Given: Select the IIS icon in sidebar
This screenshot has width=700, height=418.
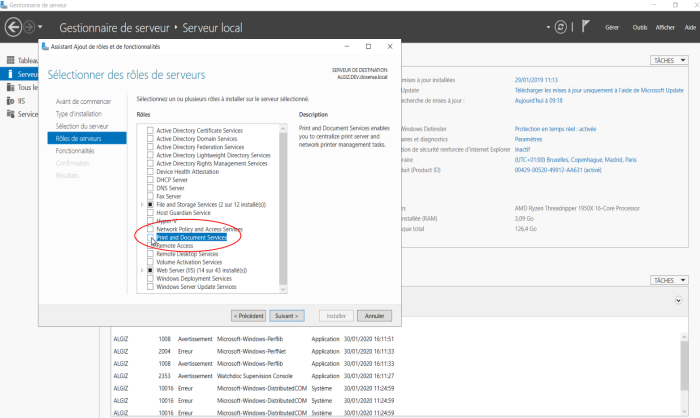Looking at the screenshot, I should (9, 101).
